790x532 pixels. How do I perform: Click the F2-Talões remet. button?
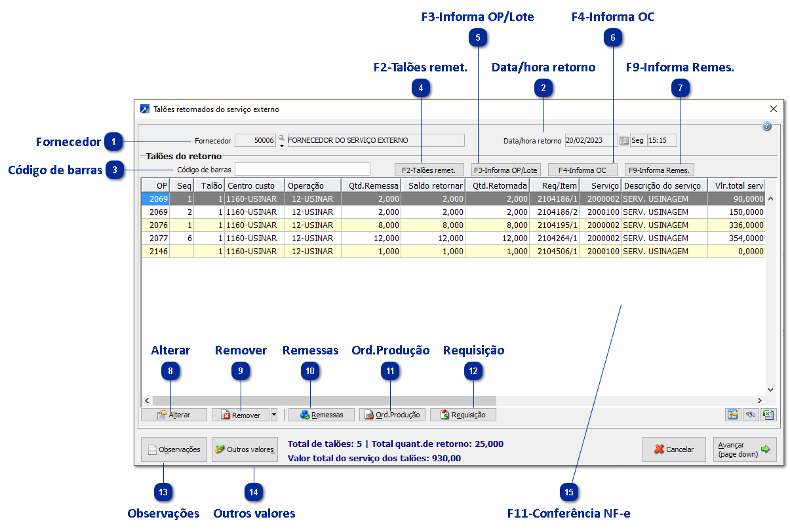[x=429, y=170]
